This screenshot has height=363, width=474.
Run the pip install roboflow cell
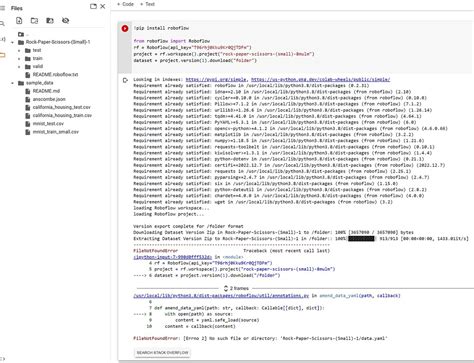[125, 29]
